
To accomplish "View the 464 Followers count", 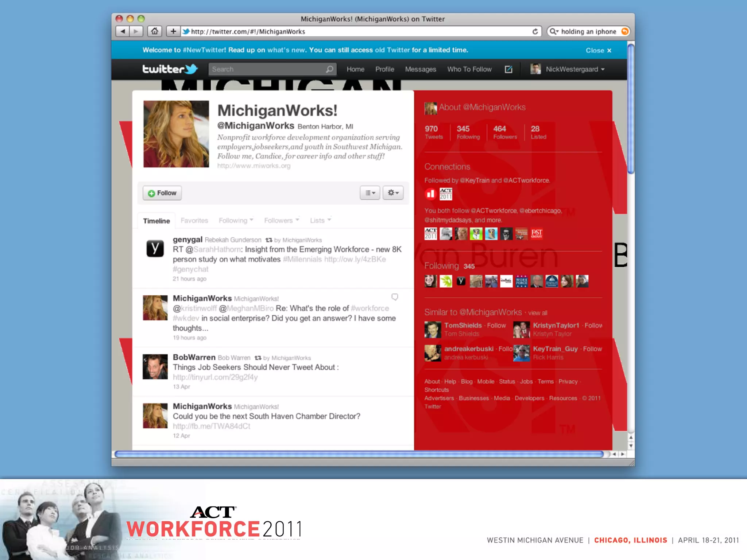I will pyautogui.click(x=505, y=132).
